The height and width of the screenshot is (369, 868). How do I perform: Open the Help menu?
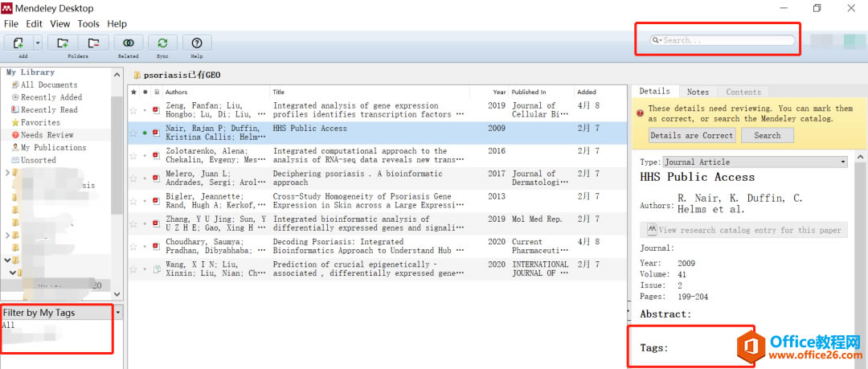[117, 24]
